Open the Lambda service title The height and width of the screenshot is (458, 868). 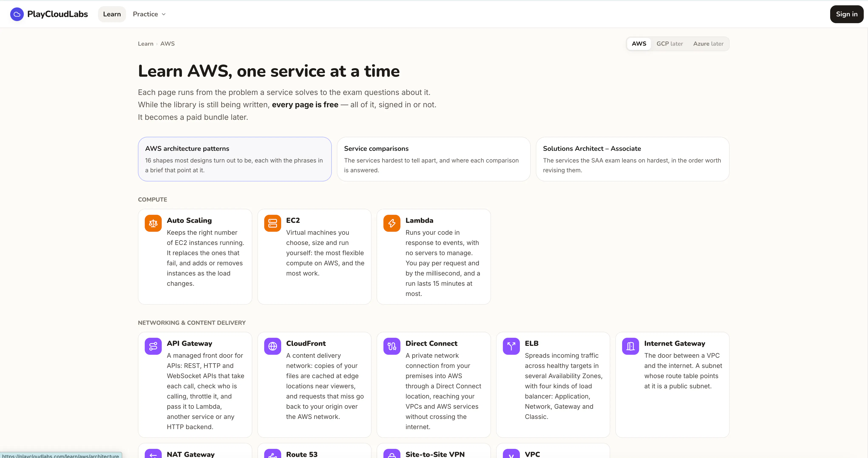tap(420, 220)
